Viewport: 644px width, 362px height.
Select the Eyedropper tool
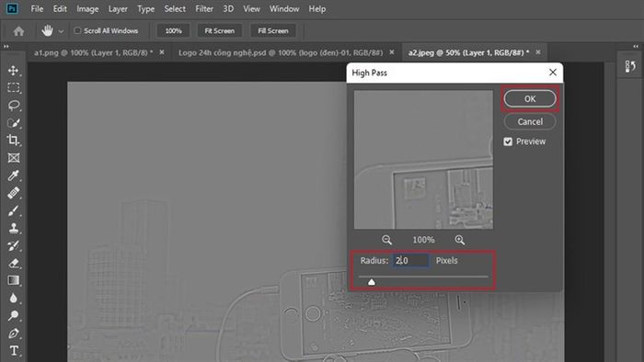(13, 175)
